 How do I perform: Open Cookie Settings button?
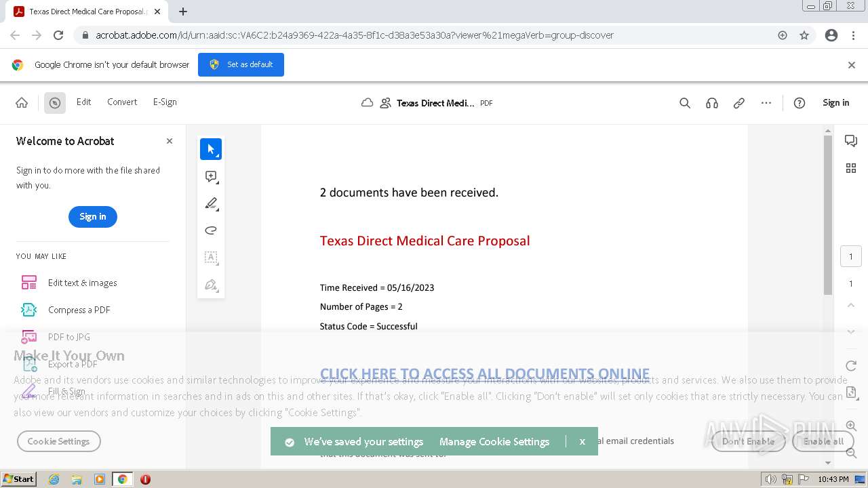58,441
